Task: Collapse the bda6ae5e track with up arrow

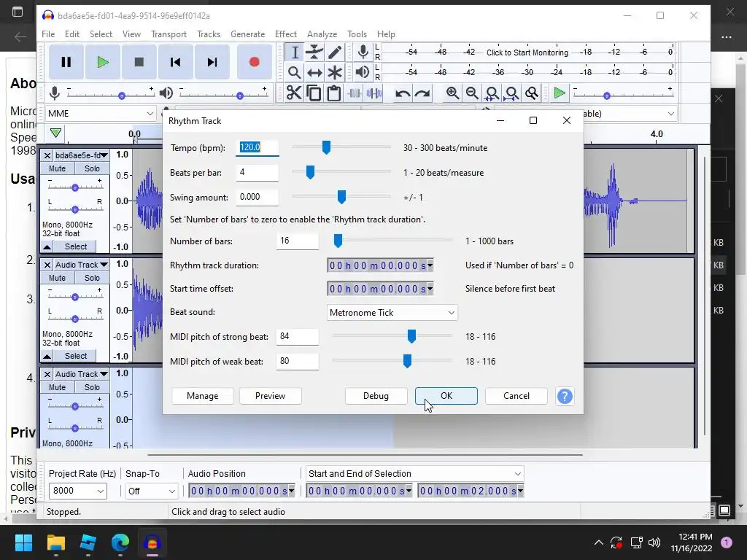Action: pos(47,246)
